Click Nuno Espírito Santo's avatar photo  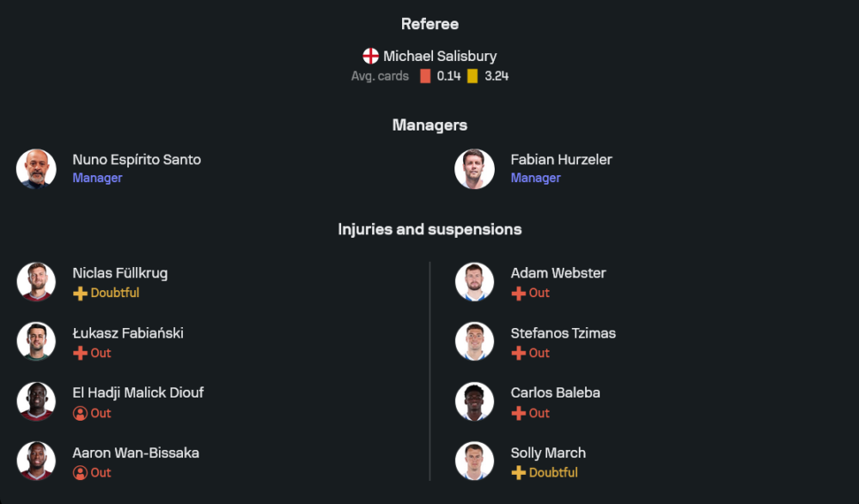pos(36,168)
